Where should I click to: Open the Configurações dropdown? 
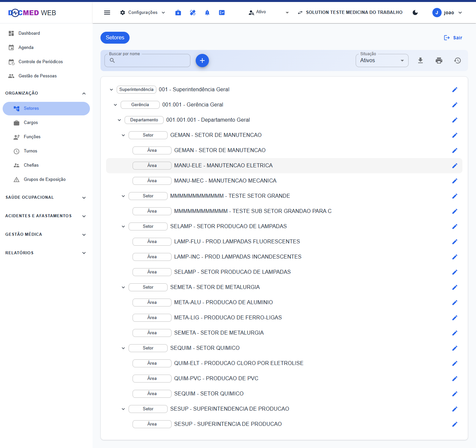coord(142,13)
